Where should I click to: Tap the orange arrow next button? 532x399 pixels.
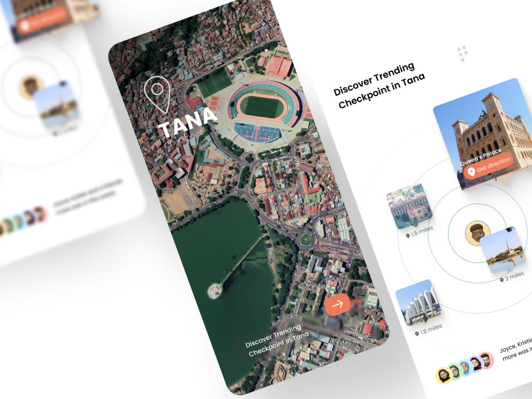pos(338,304)
